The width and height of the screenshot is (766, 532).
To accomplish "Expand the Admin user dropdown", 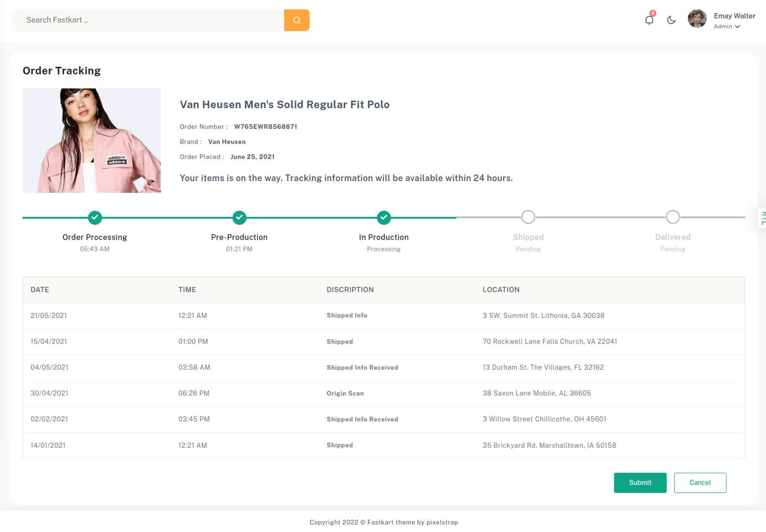I will tap(727, 27).
